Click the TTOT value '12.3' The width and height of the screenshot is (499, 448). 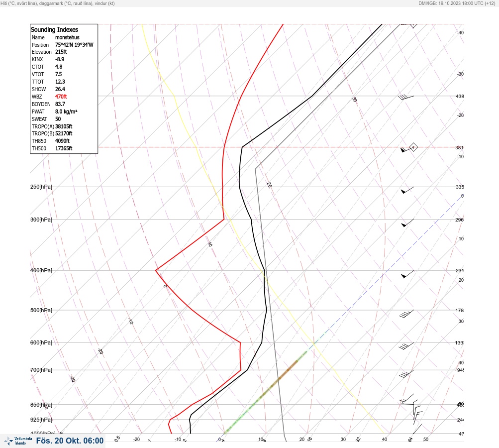[x=60, y=82]
